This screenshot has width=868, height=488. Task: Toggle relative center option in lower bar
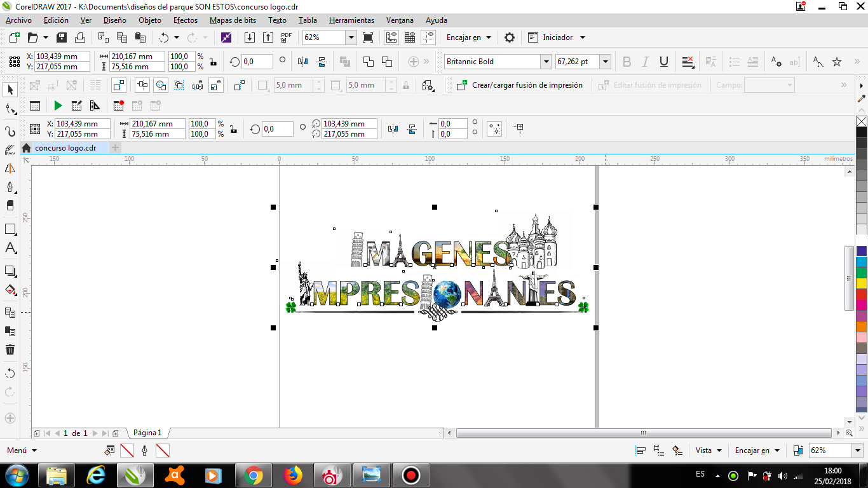click(x=494, y=129)
